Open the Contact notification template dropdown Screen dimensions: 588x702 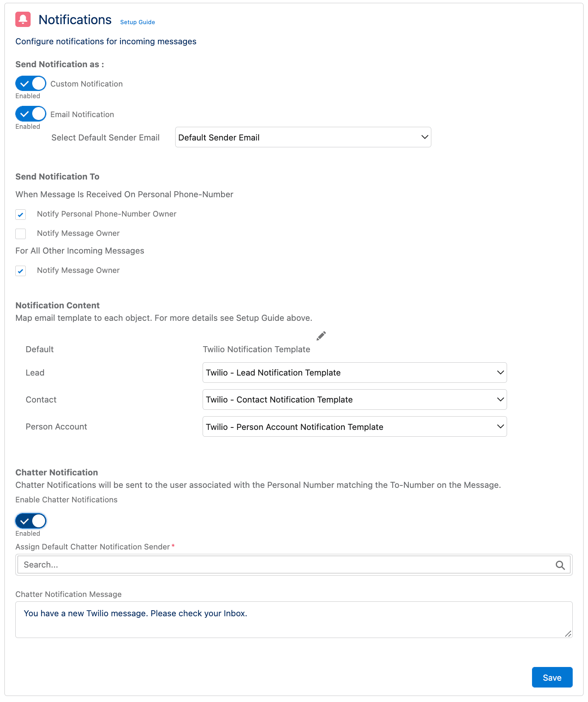click(x=354, y=400)
